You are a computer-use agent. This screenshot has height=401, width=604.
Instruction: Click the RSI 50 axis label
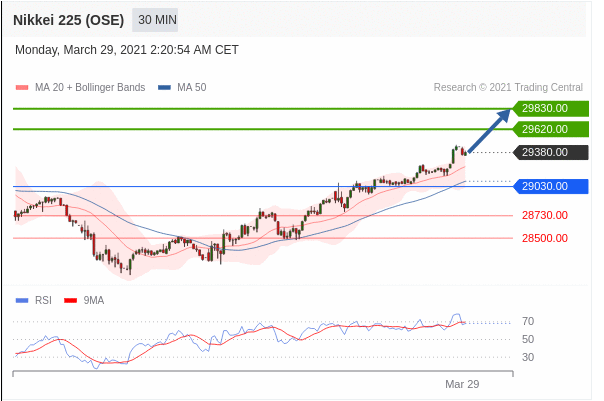coord(528,339)
